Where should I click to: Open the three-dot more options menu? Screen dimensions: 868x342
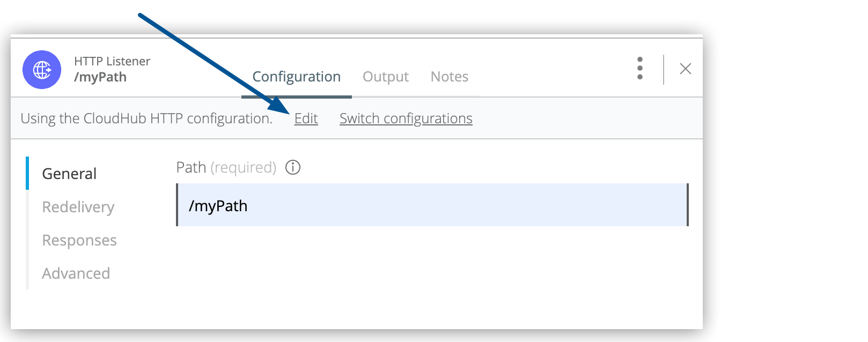click(x=639, y=69)
